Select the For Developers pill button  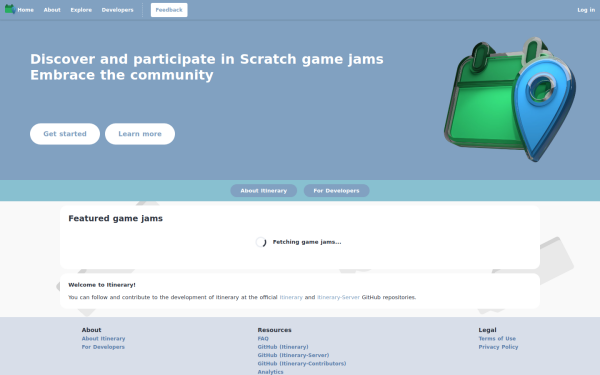(336, 191)
